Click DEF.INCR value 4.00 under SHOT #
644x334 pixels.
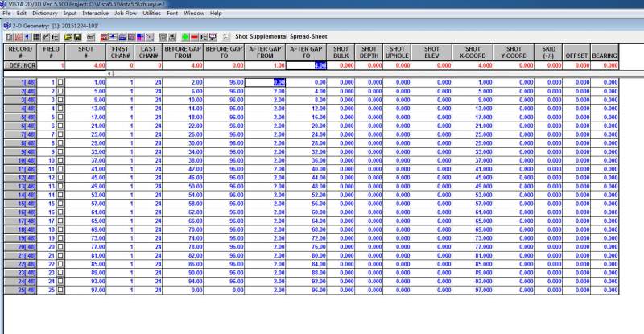[85, 65]
